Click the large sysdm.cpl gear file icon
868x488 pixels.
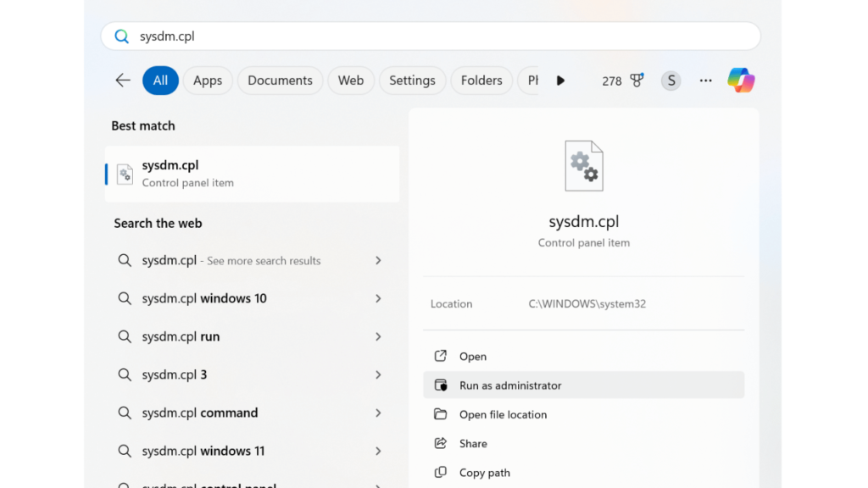coord(584,166)
